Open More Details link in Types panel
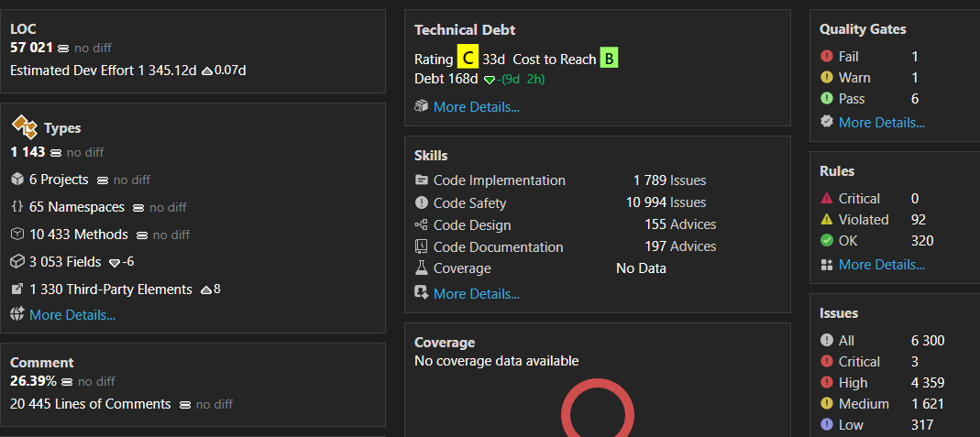The image size is (980, 437). click(x=72, y=314)
